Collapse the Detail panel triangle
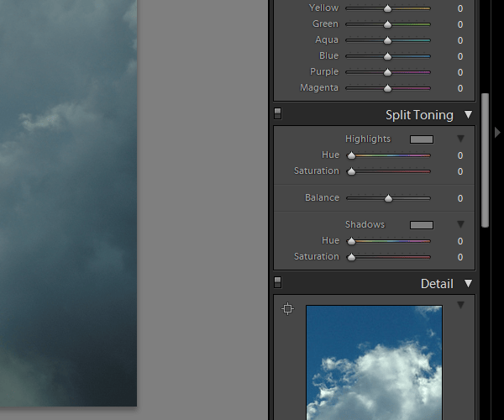 pyautogui.click(x=468, y=284)
